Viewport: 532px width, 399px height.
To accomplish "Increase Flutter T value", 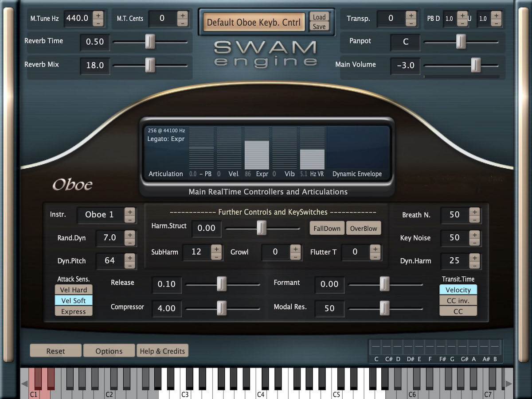I will (x=375, y=248).
